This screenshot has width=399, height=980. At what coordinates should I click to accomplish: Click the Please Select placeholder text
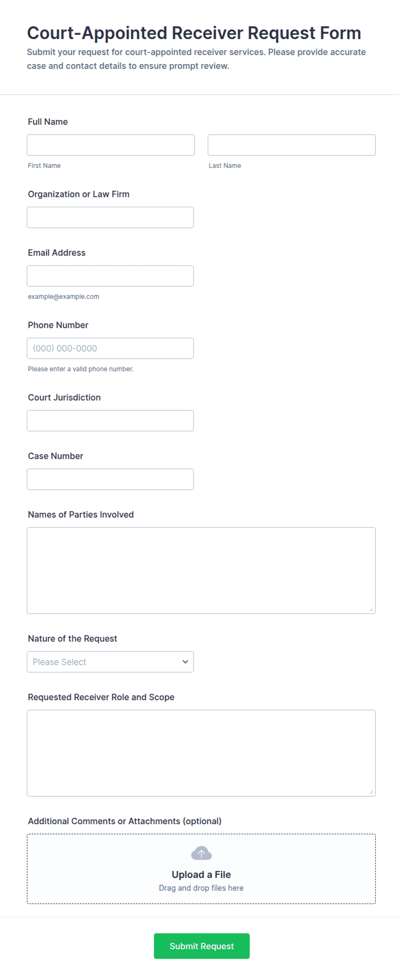[x=59, y=661]
